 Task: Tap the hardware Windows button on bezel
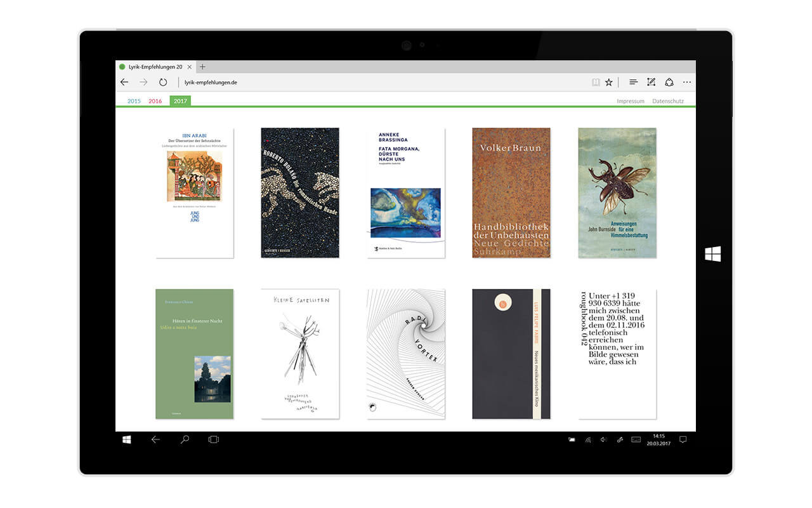click(713, 254)
